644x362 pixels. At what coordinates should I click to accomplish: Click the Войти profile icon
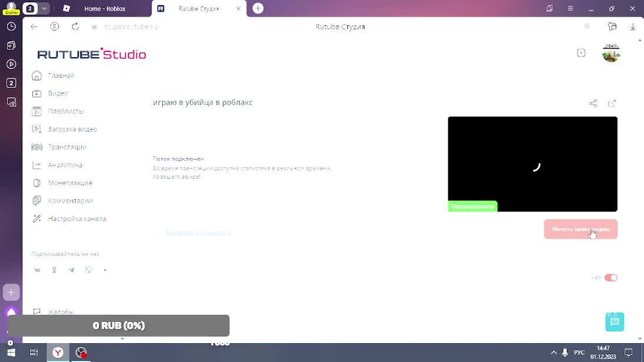[11, 8]
